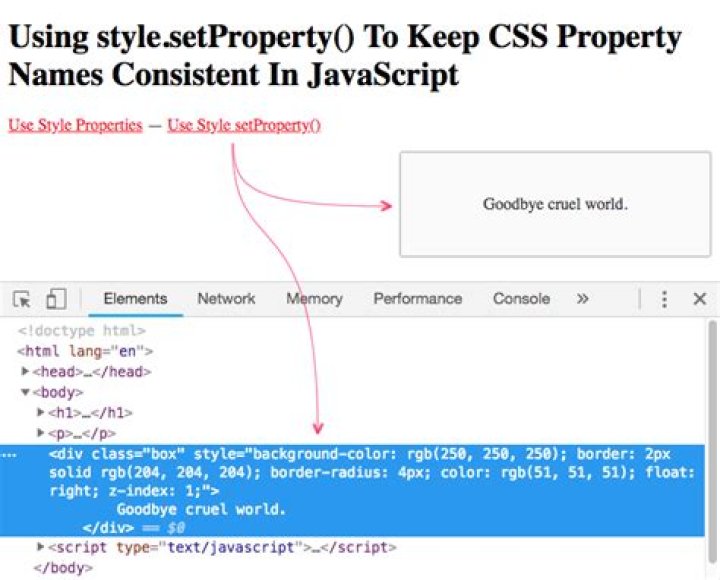Click the Elements panel vertical scrollbar
The height and width of the screenshot is (580, 720).
pyautogui.click(x=712, y=441)
